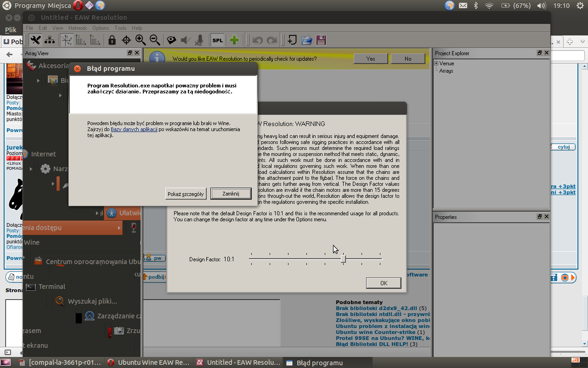Click the crosshair target toolbar icon

(x=126, y=40)
